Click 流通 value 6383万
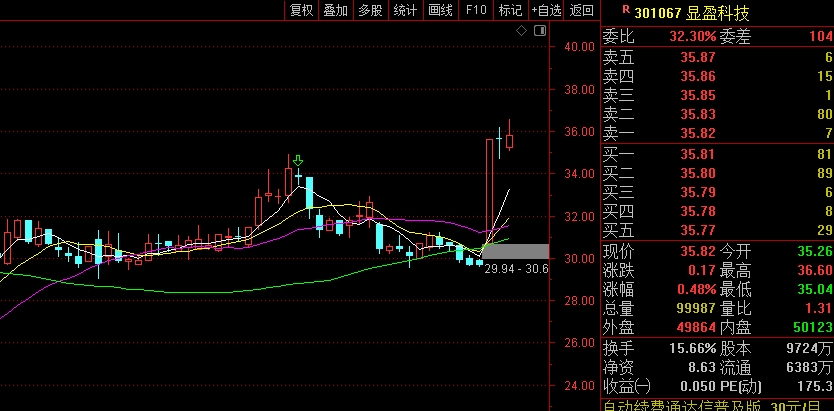834x411 pixels. pos(810,367)
